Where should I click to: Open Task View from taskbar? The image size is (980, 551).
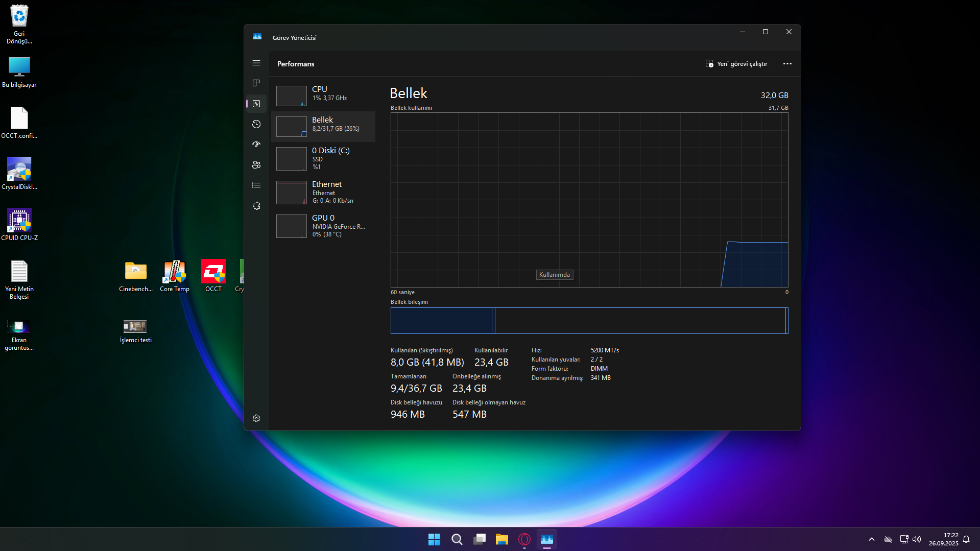click(x=480, y=539)
